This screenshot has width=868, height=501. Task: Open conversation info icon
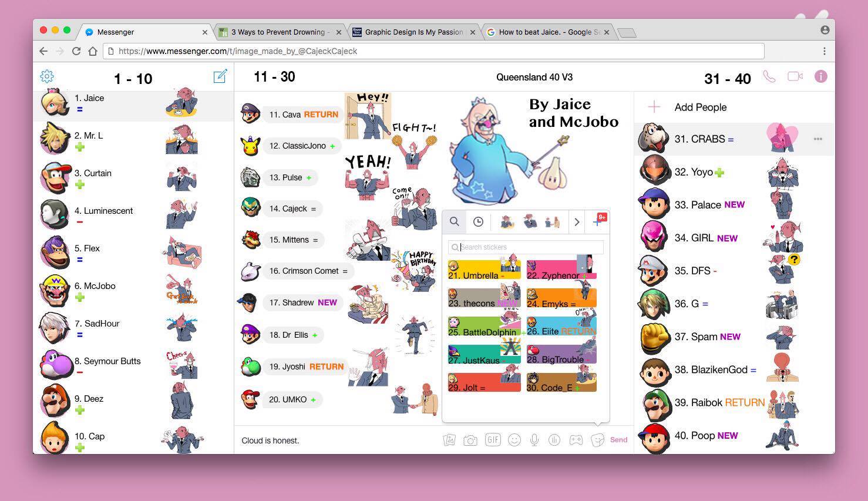pos(821,76)
